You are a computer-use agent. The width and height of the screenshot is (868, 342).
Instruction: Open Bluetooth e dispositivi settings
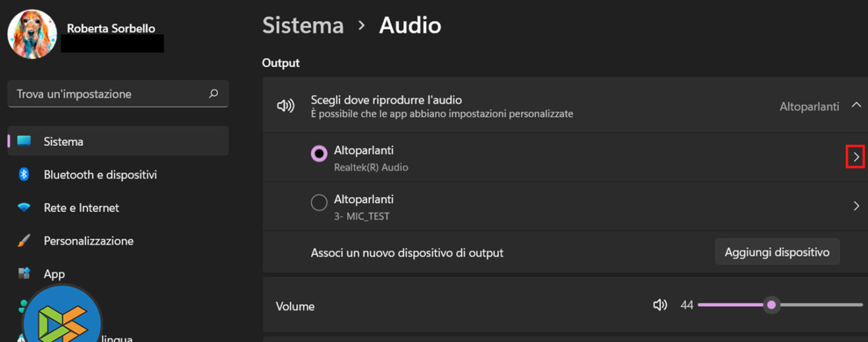click(100, 175)
